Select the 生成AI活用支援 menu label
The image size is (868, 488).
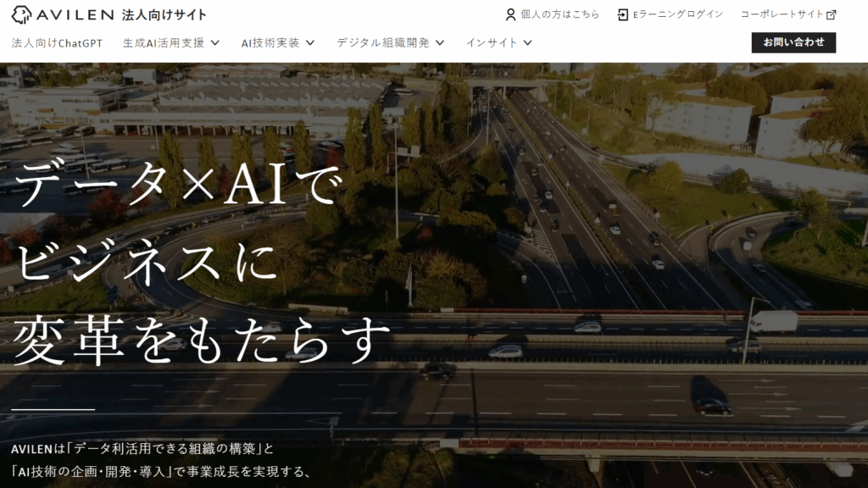[164, 42]
